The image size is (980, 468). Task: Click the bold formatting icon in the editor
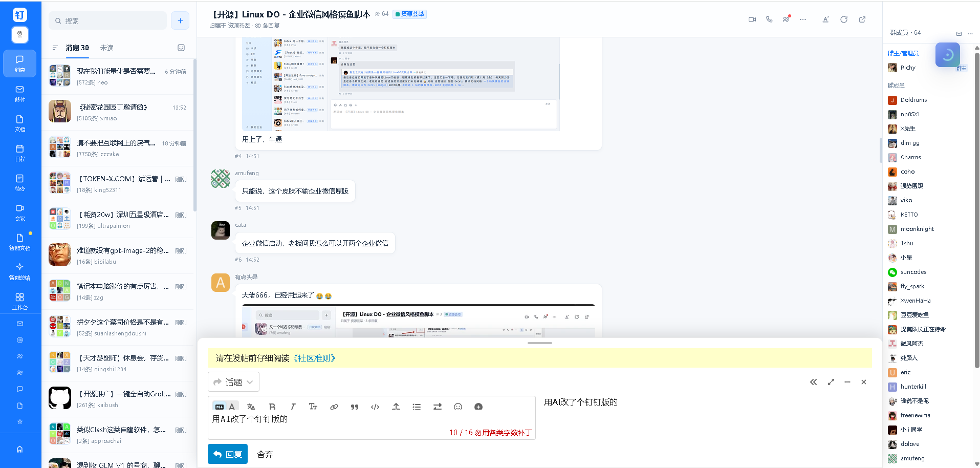[272, 407]
